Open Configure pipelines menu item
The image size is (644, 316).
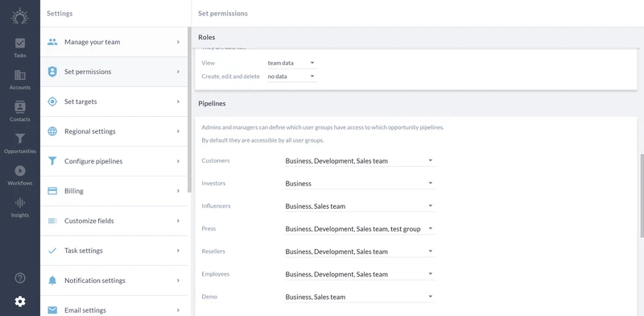click(x=114, y=161)
